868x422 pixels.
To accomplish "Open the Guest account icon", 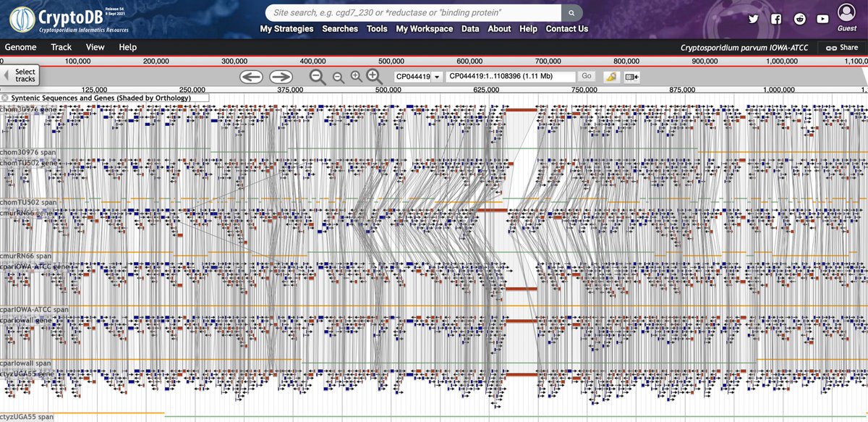I will tap(848, 14).
